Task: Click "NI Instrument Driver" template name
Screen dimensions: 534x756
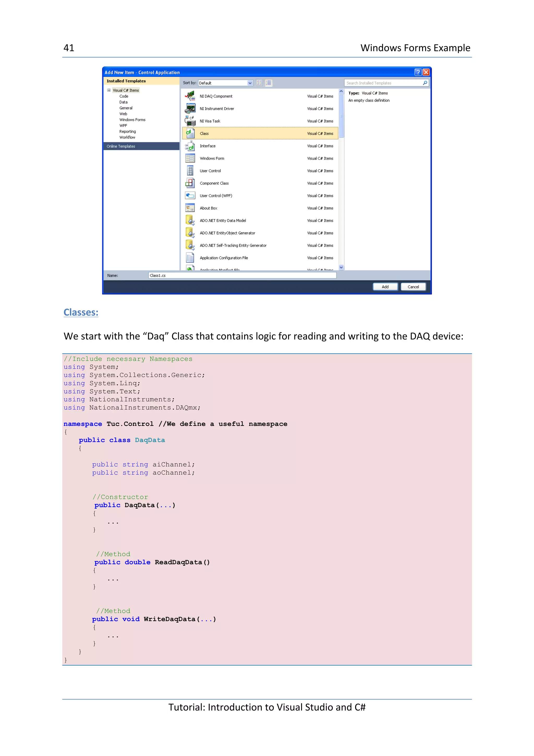Action: tap(217, 109)
